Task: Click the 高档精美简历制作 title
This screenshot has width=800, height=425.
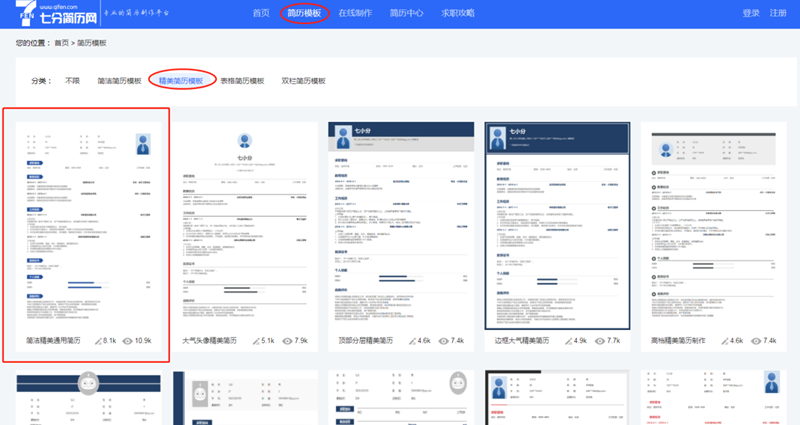Action: coord(678,340)
